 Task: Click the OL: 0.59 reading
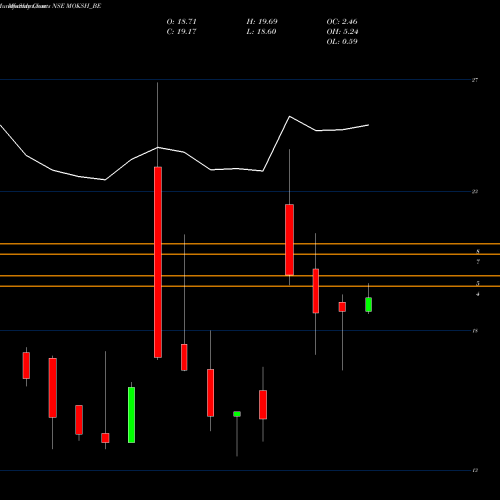[342, 42]
